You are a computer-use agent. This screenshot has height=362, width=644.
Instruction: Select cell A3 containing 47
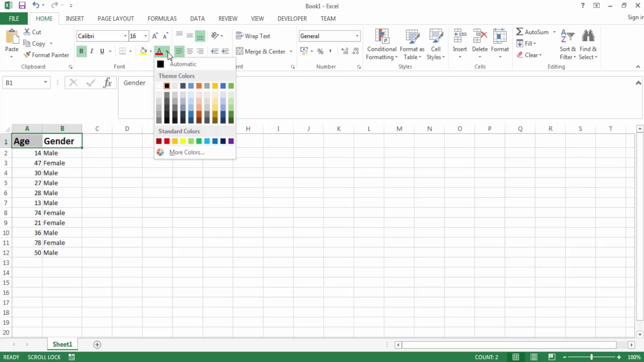point(27,163)
